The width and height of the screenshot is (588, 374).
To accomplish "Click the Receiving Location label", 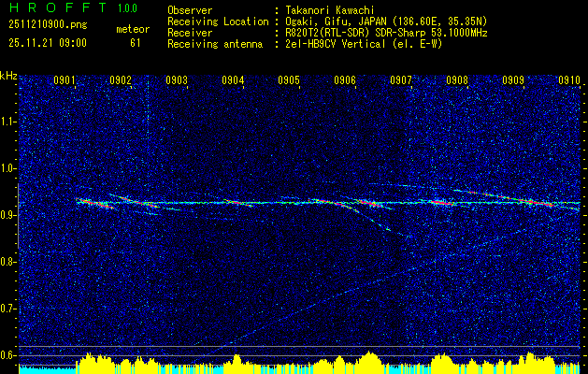I will coord(218,22).
